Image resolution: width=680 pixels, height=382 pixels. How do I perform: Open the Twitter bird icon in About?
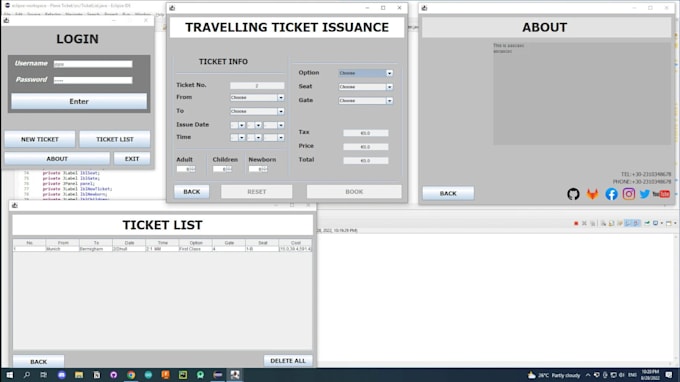click(x=645, y=194)
